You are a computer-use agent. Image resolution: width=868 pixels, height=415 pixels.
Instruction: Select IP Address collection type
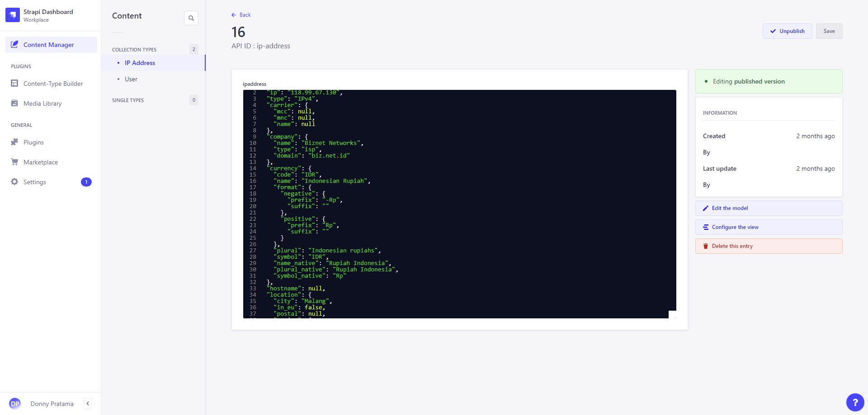pos(140,63)
